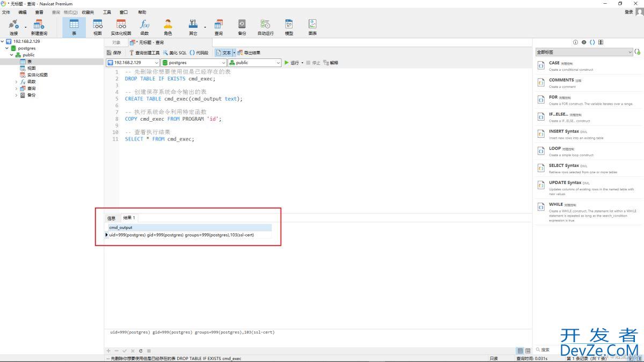Open 实体化视图 (Materialized View) toolbar icon

click(121, 27)
